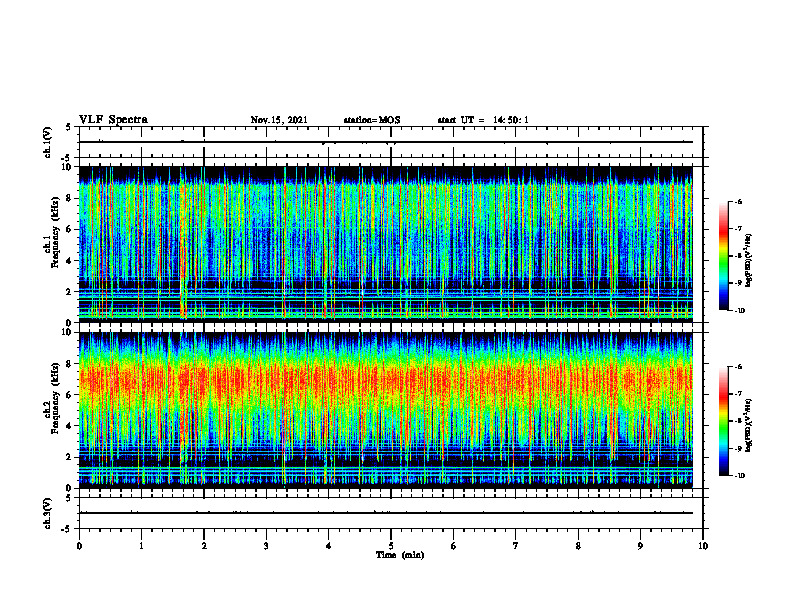
Task: Click time axis tick label "1"
Action: (141, 546)
